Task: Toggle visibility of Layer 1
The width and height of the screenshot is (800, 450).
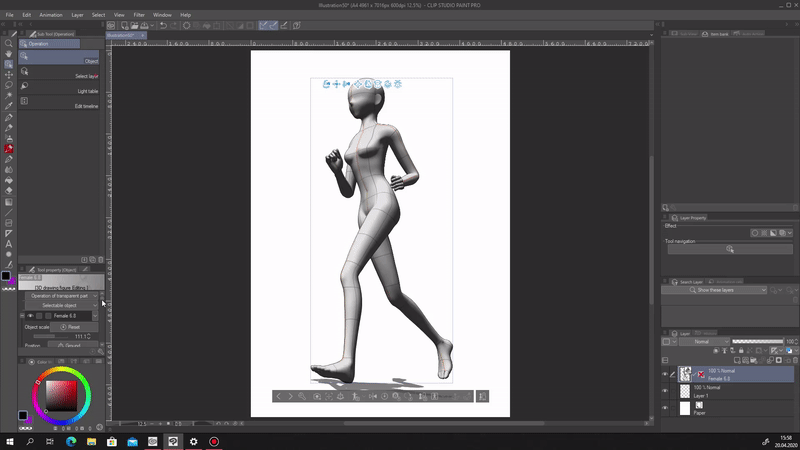Action: point(666,391)
